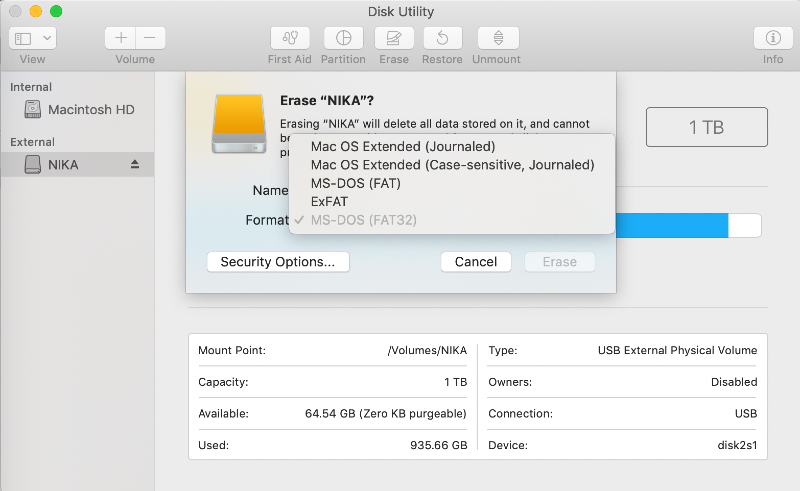Click the Available value 64.54 GB
This screenshot has width=800, height=491.
tap(386, 413)
